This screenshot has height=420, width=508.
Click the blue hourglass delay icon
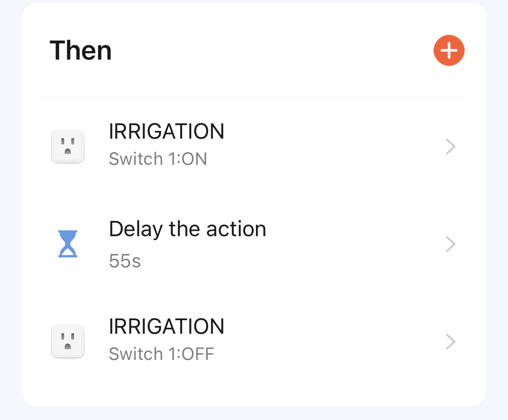(x=68, y=244)
